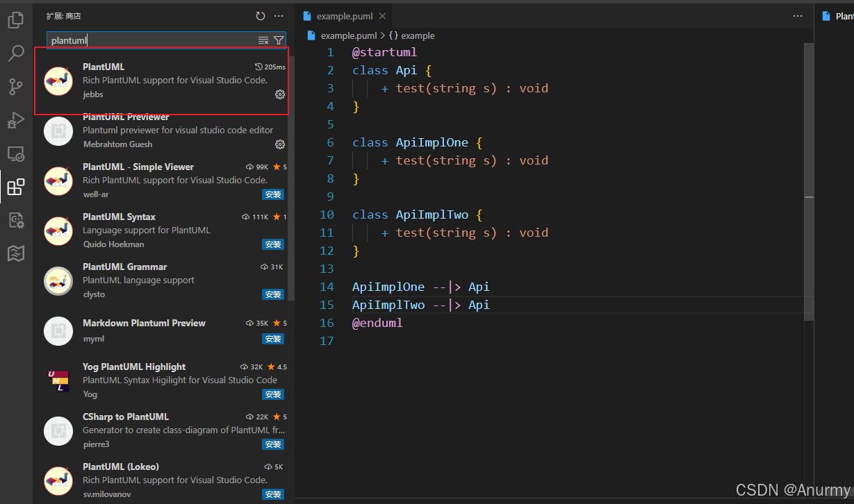Click line number 17 in gutter

pyautogui.click(x=327, y=341)
